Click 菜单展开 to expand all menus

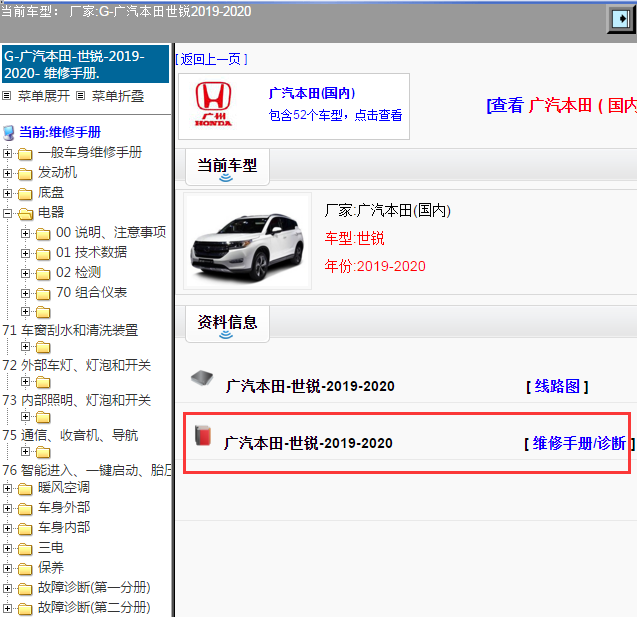click(44, 96)
